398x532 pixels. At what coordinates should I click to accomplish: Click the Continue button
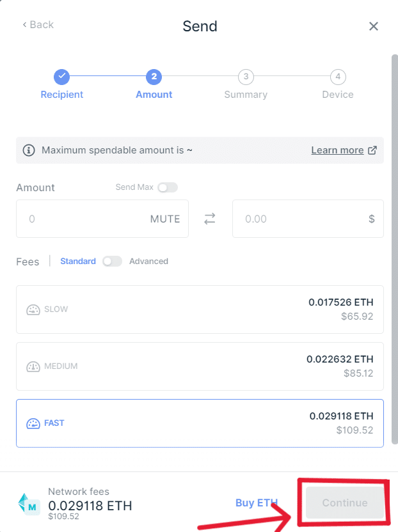344,503
